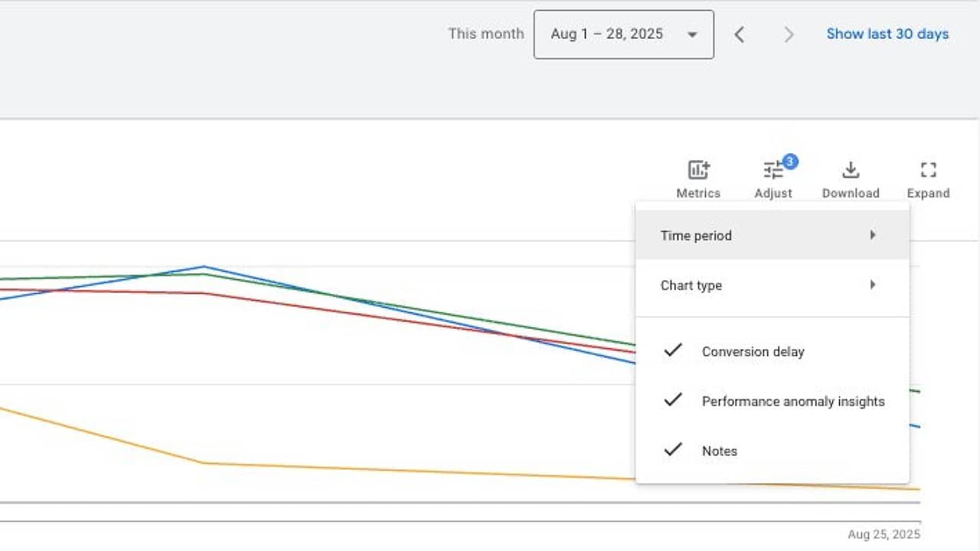
Task: Disable the Conversion delay option
Action: (753, 351)
